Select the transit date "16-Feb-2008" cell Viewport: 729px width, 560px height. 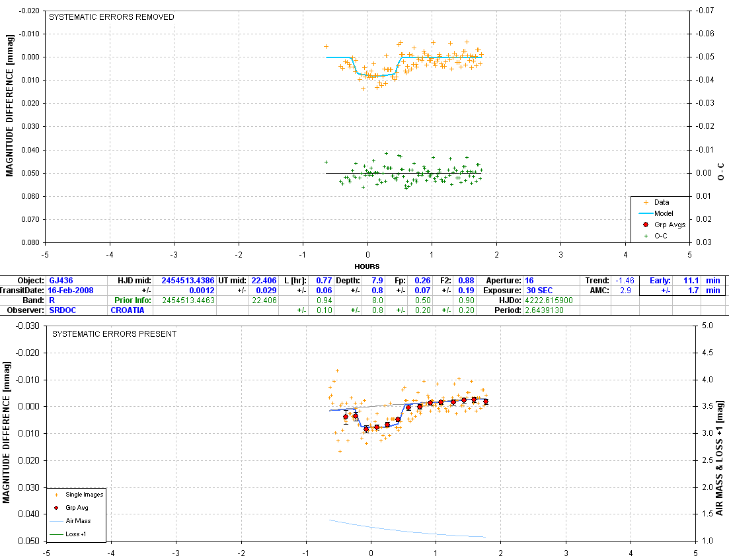[71, 291]
